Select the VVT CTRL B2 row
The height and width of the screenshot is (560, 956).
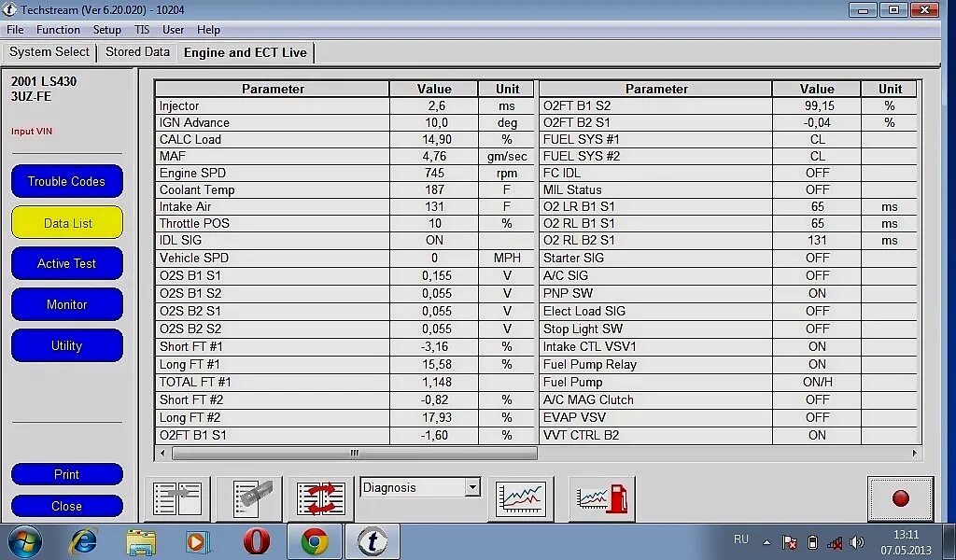(728, 435)
